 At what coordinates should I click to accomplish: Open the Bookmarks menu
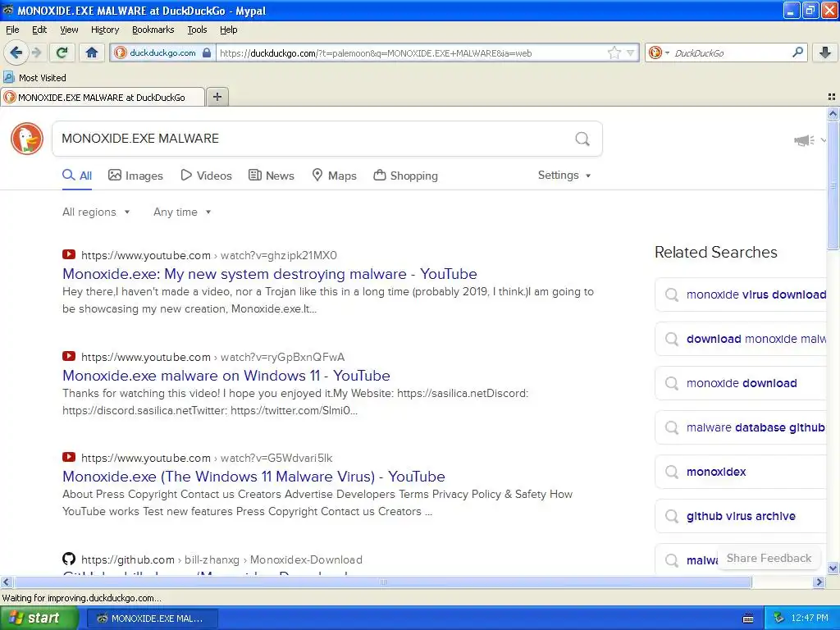pyautogui.click(x=153, y=30)
